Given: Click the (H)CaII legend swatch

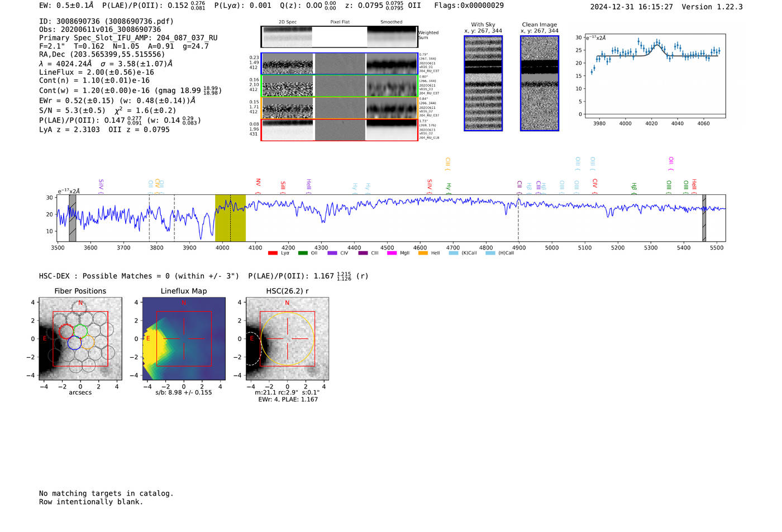Looking at the screenshot, I should click(x=490, y=253).
